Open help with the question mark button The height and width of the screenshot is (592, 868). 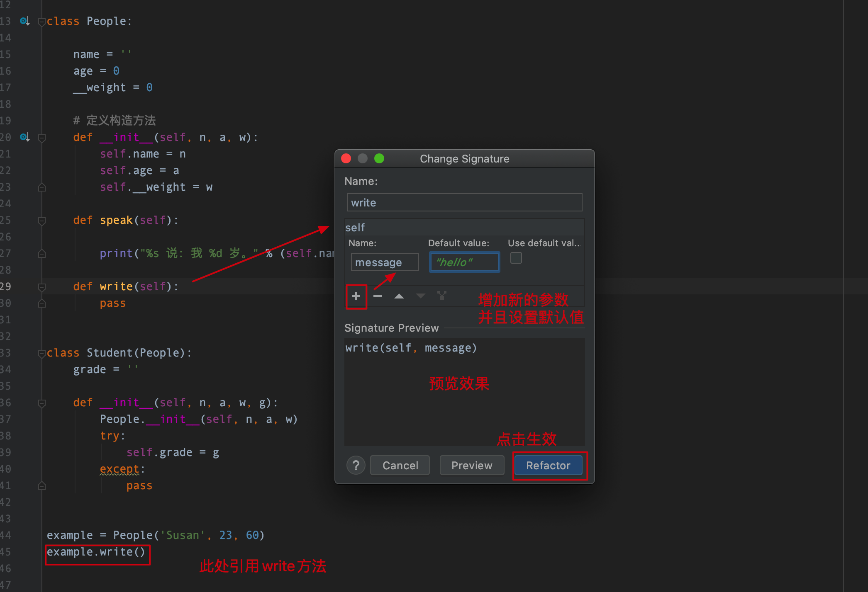[x=356, y=466]
